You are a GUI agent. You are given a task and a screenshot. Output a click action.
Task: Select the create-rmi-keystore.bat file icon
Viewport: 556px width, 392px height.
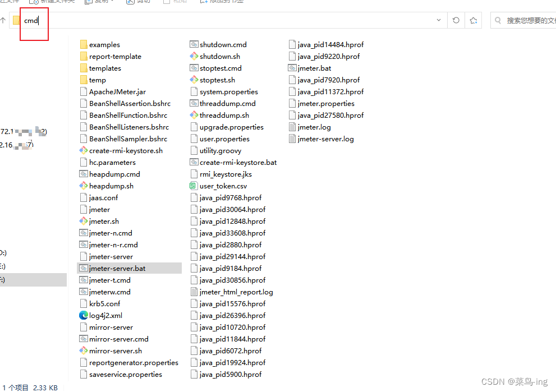pyautogui.click(x=194, y=162)
